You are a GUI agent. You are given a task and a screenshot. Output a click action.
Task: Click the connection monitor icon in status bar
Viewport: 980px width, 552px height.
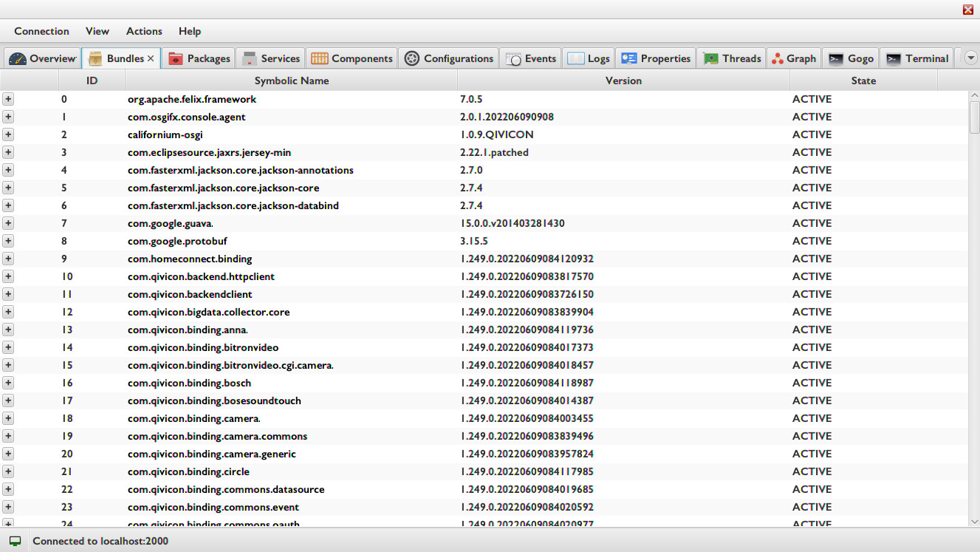(15, 541)
